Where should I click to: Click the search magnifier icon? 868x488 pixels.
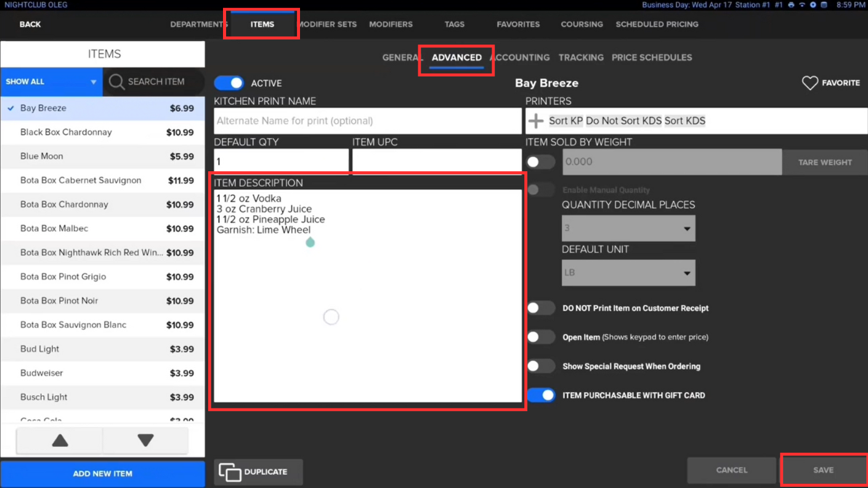pyautogui.click(x=116, y=82)
